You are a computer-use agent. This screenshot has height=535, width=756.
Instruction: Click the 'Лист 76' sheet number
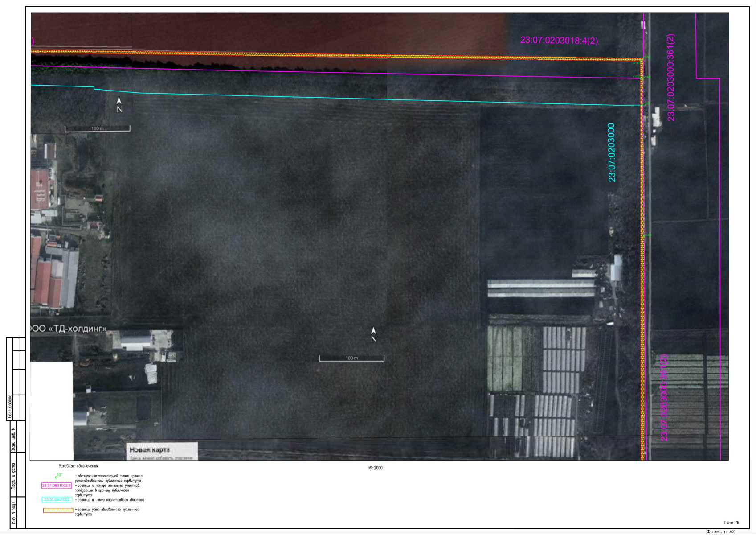click(731, 523)
